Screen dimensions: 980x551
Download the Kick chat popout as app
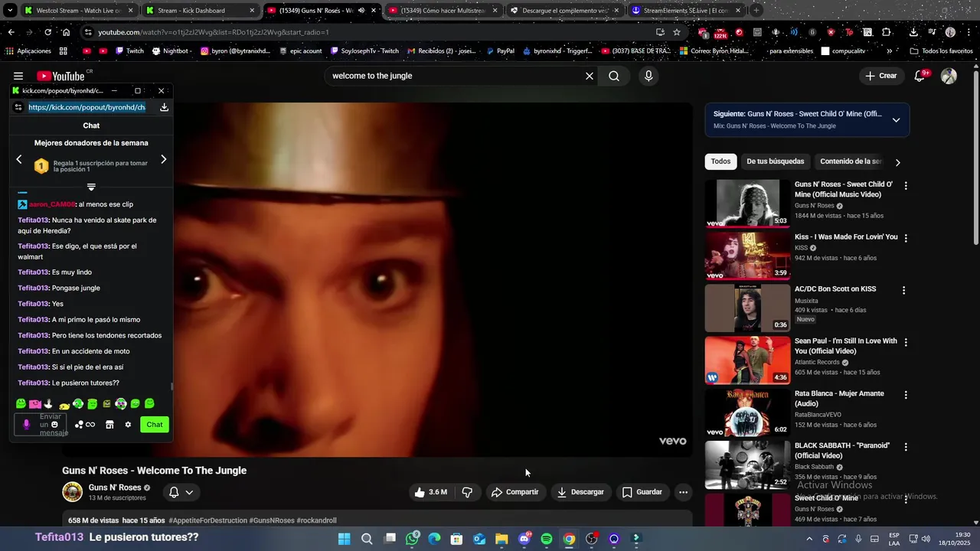point(164,107)
